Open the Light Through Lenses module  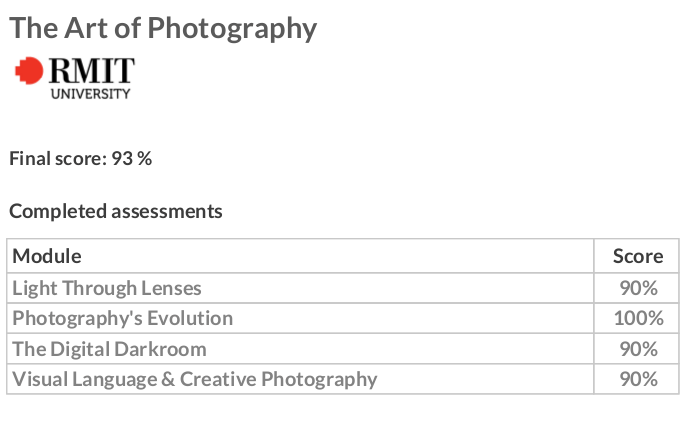(107, 288)
